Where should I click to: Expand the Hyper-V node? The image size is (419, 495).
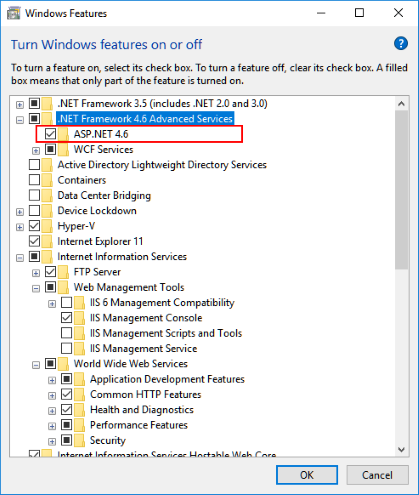point(20,227)
